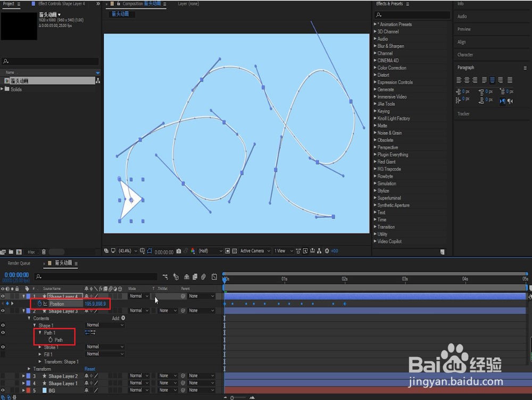Open Active Camera view dropdown
This screenshot has height=400, width=532.
point(255,251)
